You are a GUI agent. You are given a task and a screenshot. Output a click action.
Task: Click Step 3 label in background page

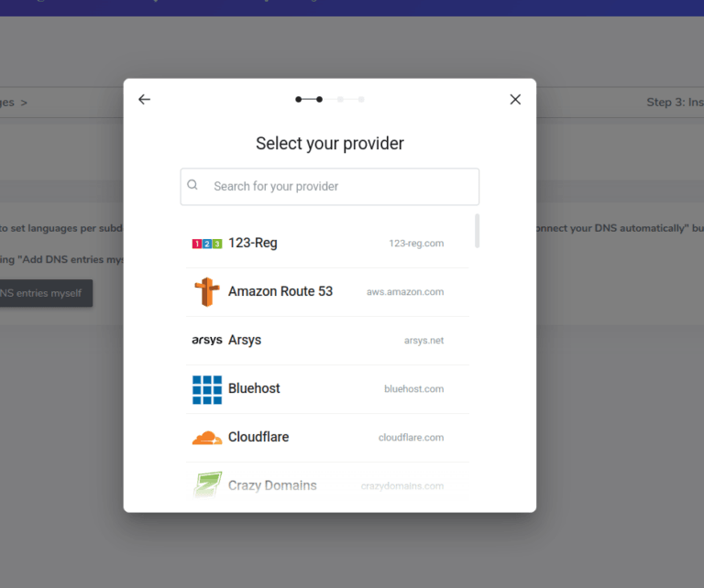click(x=675, y=103)
